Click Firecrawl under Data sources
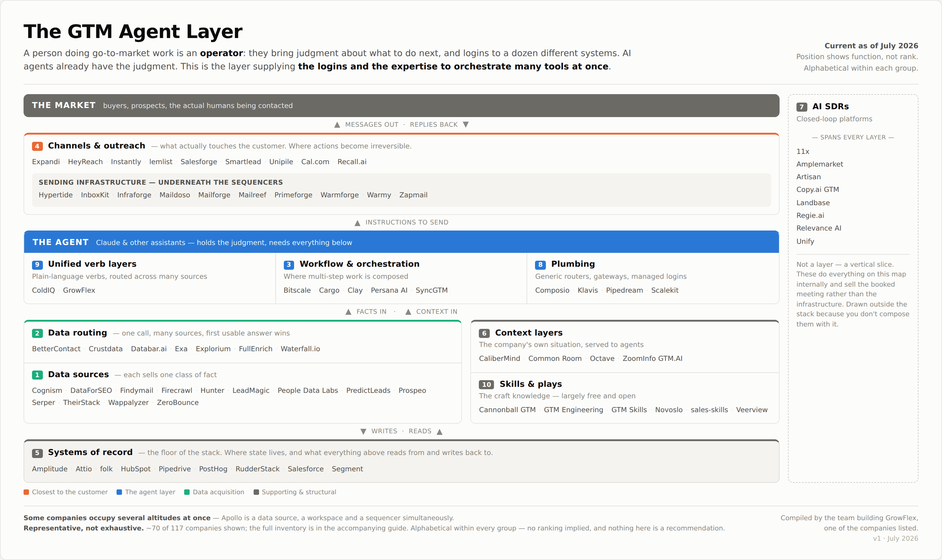Screen dimensions: 942x560 click(177, 390)
